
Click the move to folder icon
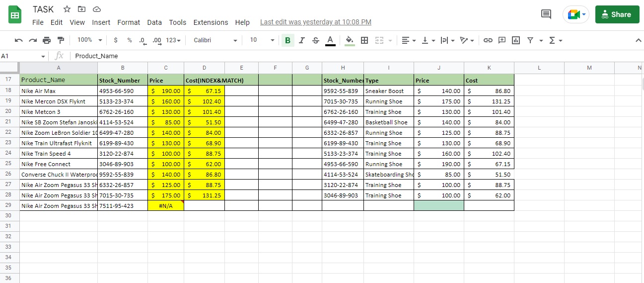pos(82,9)
